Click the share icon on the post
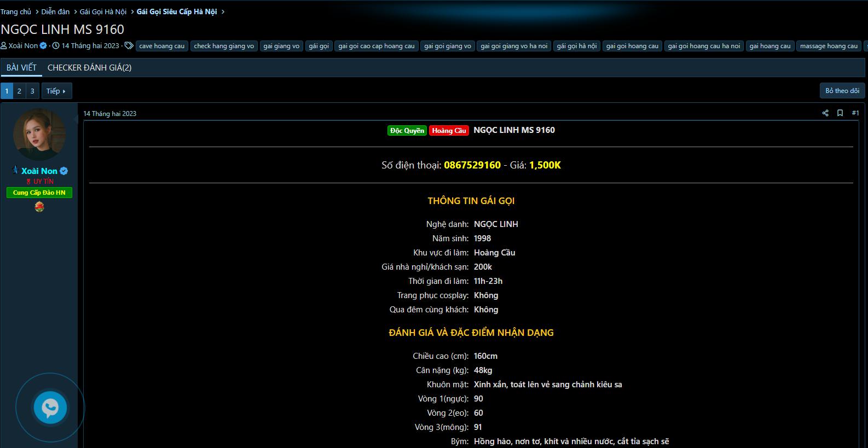The height and width of the screenshot is (448, 868). pyautogui.click(x=825, y=113)
